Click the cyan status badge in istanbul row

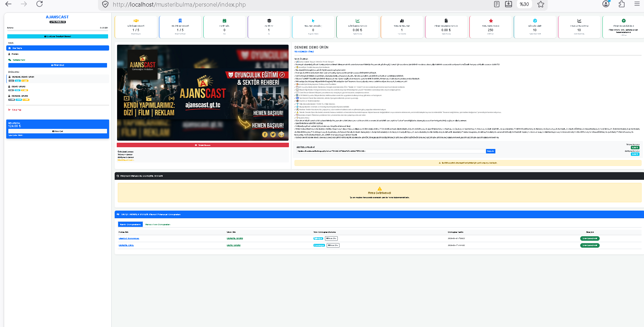318,238
